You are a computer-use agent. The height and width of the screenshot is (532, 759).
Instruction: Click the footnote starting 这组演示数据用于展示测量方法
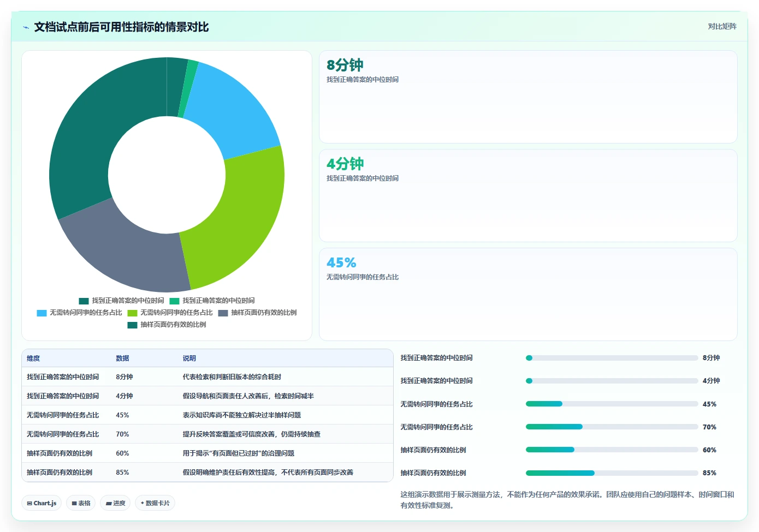point(567,500)
